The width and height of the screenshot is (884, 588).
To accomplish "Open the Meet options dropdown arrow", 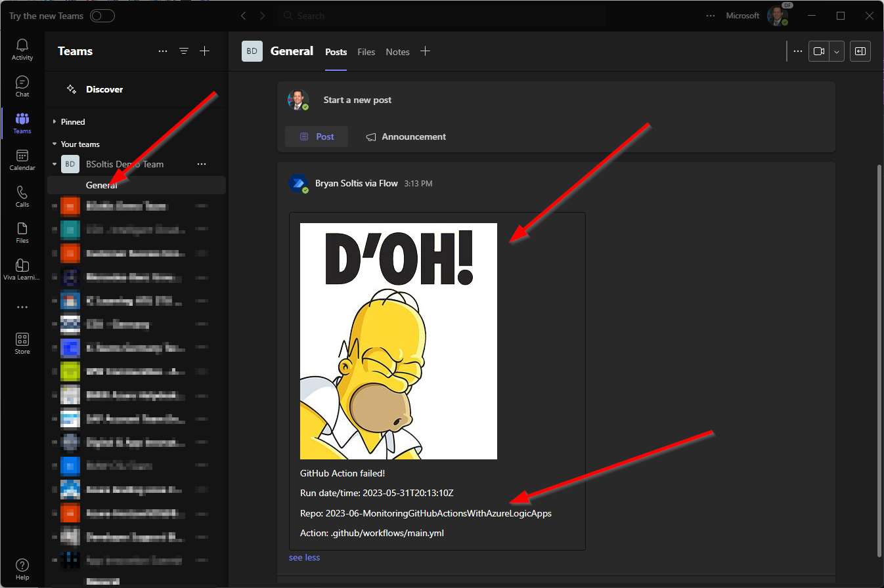I will point(837,51).
